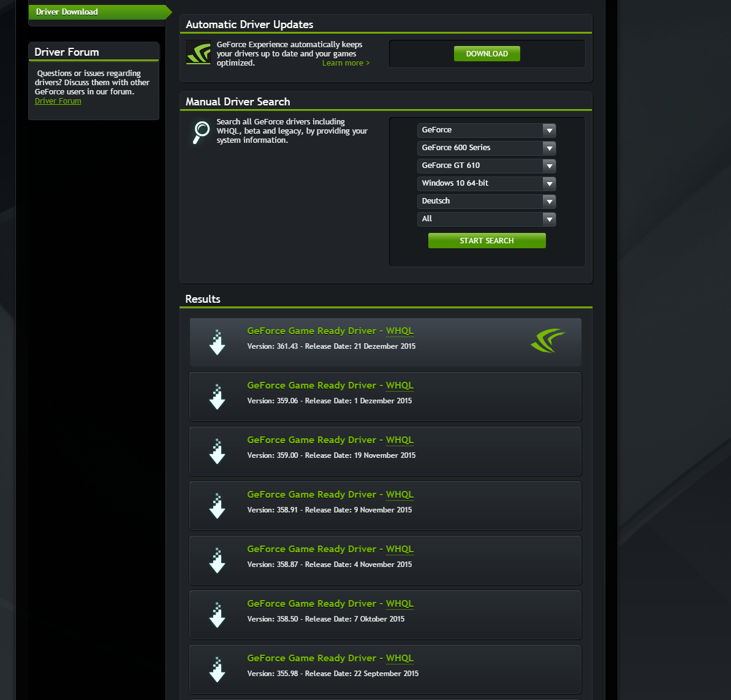Image resolution: width=731 pixels, height=700 pixels.
Task: Click the GeForce Experience logo icon
Action: coord(198,52)
